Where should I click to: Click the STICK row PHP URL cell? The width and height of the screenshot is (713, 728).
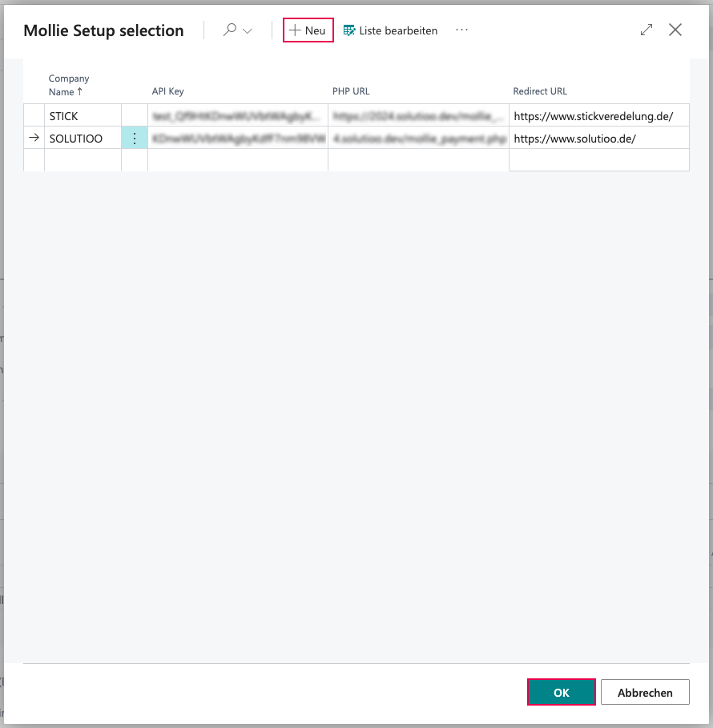click(418, 116)
